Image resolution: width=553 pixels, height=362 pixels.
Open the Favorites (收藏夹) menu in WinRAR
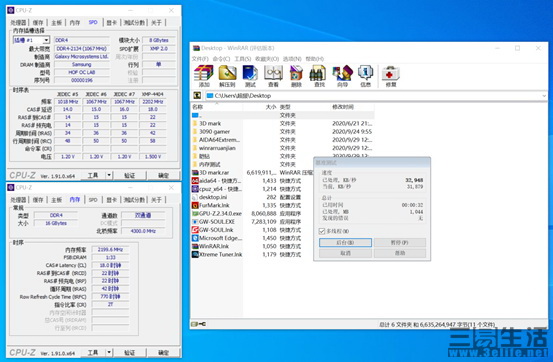tap(267, 59)
